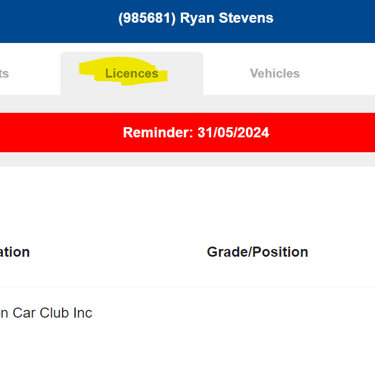Open the Car Club Inc row
Viewport: 375px width, 366px height.
click(187, 313)
